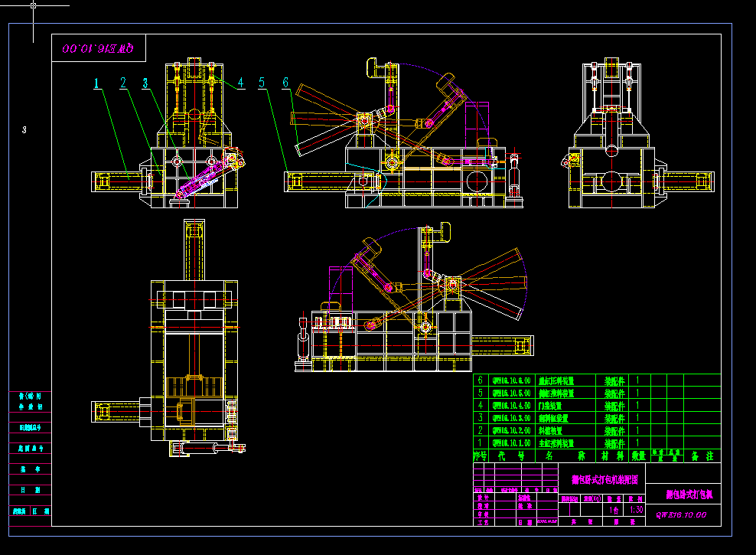Click the 日期 cell in left margin block
This screenshot has height=555, width=756.
tap(30, 490)
